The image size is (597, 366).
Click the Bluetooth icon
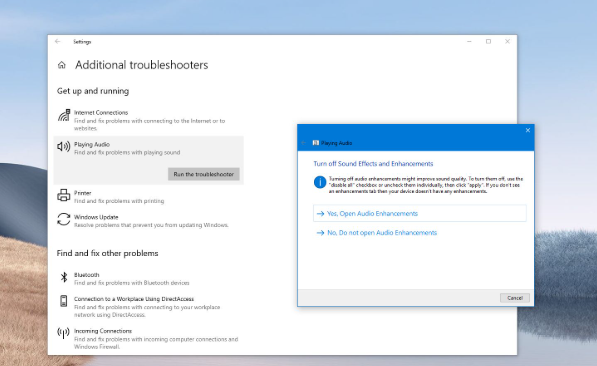point(64,277)
